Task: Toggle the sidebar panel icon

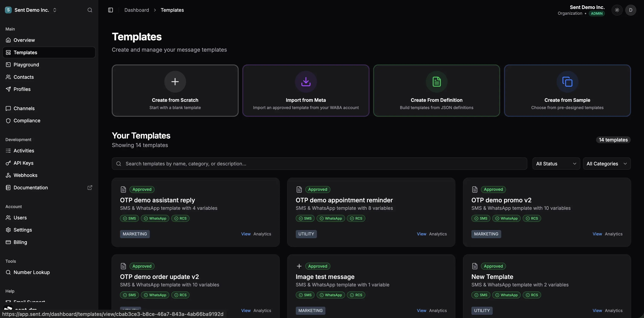Action: (x=111, y=10)
